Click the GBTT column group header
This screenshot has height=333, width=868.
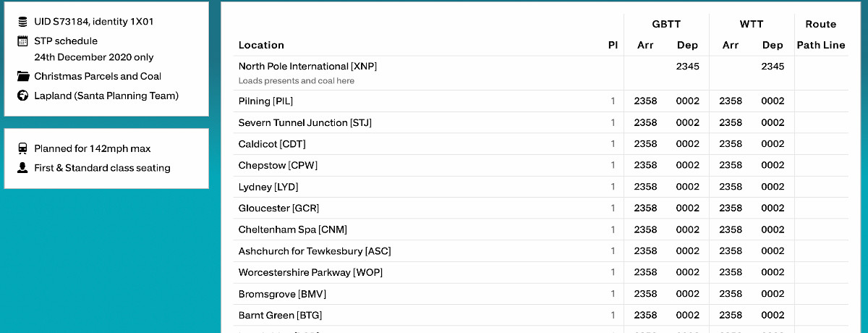pyautogui.click(x=666, y=24)
